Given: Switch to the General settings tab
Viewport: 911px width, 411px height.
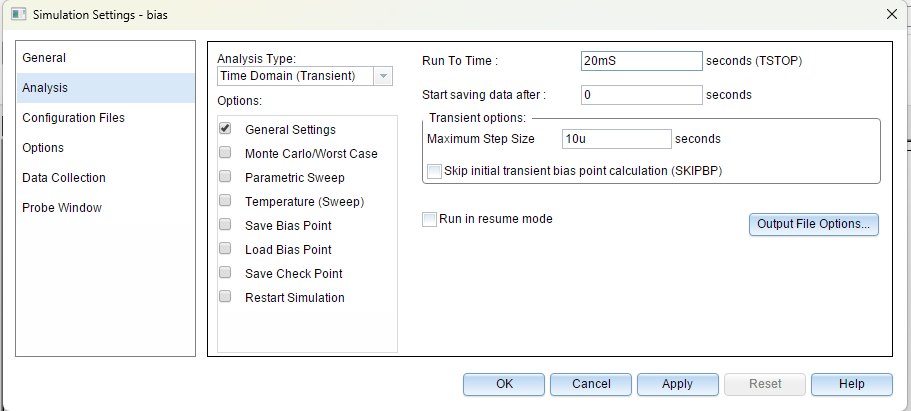Looking at the screenshot, I should click(x=45, y=58).
